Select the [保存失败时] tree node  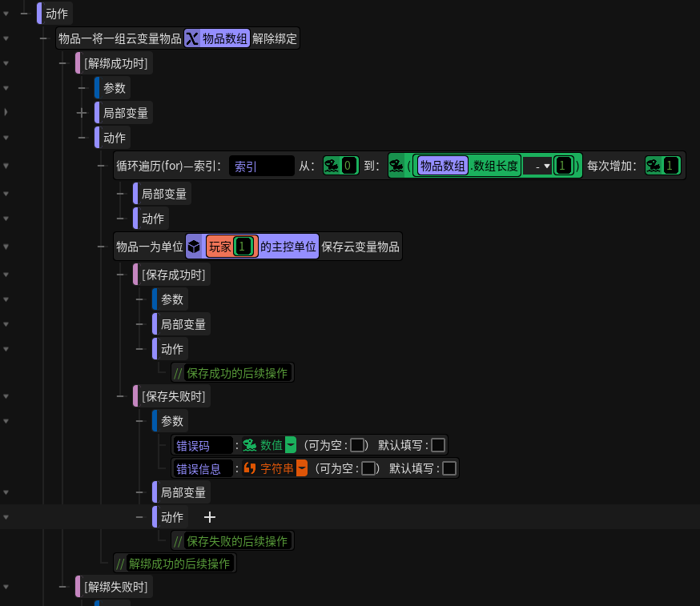coord(173,396)
